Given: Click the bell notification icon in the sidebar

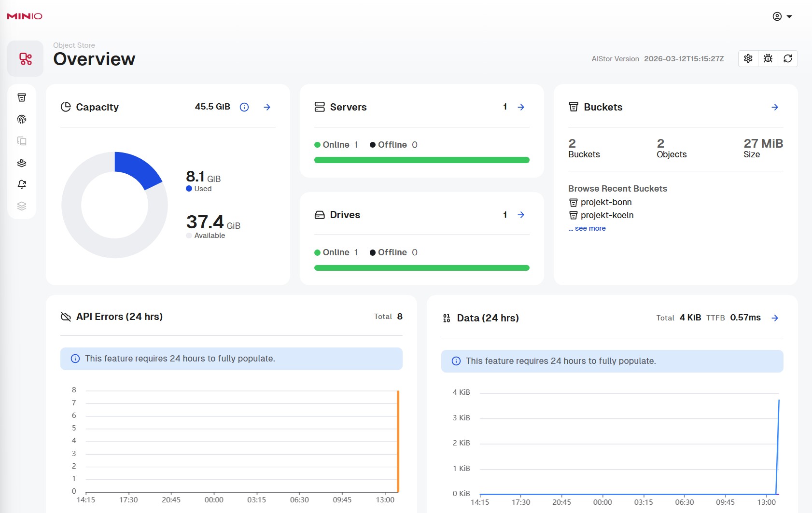Looking at the screenshot, I should click(22, 184).
